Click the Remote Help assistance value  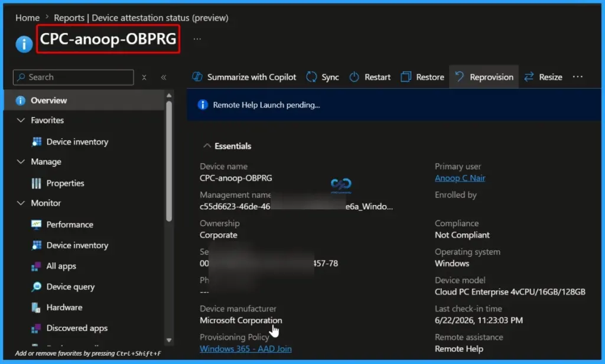coord(458,349)
